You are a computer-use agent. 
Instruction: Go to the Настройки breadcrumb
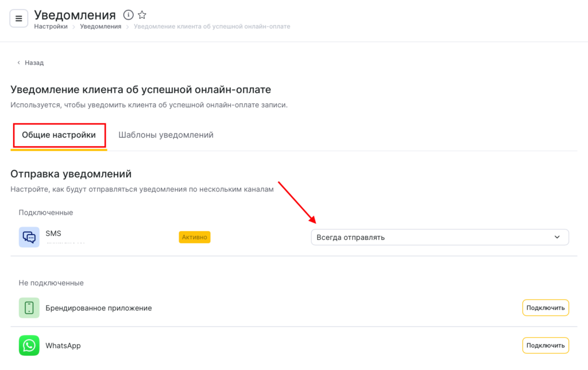pyautogui.click(x=51, y=26)
